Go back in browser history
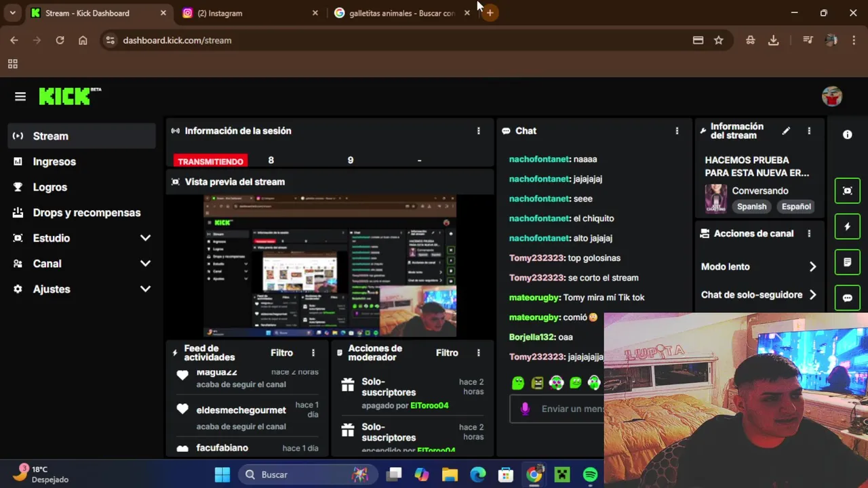The width and height of the screenshot is (868, 488). (x=14, y=40)
